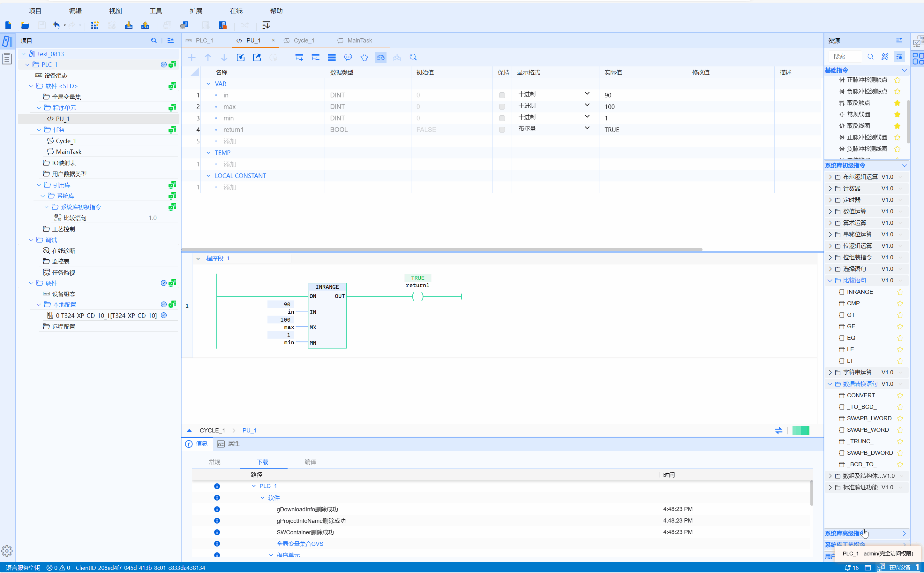Click the monitoring glasses icon in the editor toolbar

tap(380, 57)
